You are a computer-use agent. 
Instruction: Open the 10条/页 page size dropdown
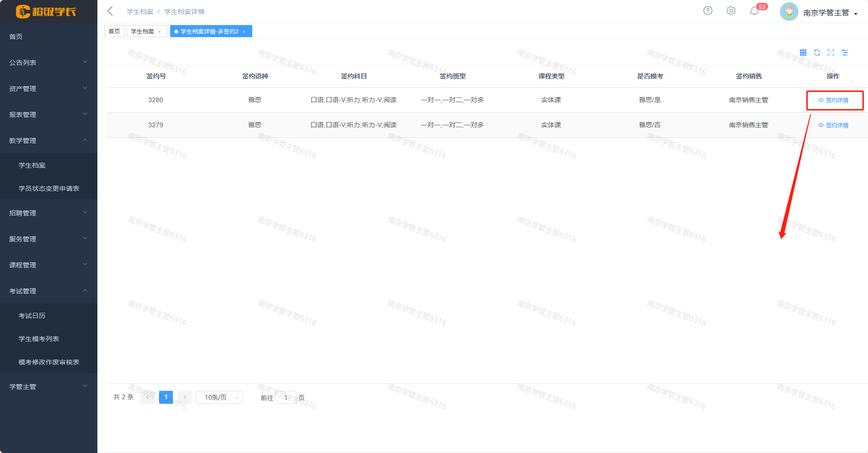(x=219, y=397)
